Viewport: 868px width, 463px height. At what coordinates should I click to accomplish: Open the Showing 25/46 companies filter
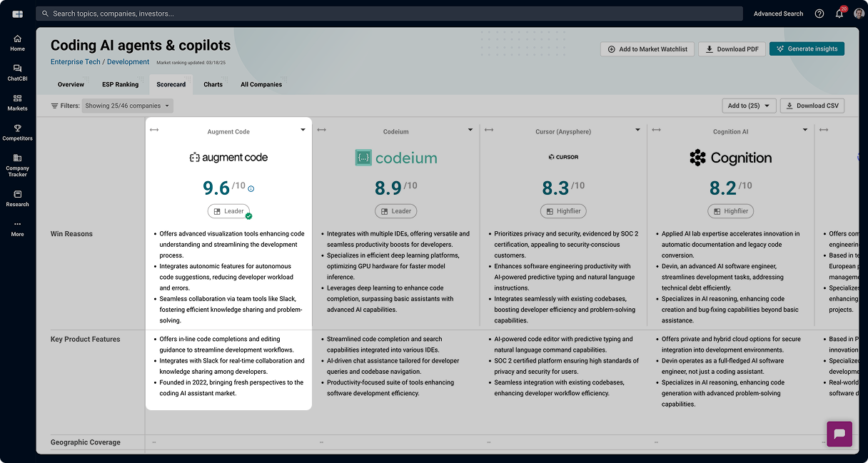tap(127, 106)
